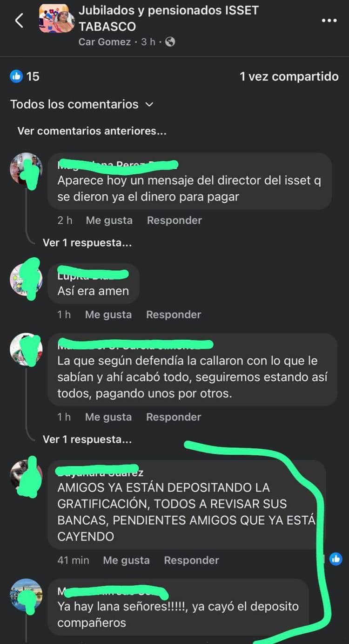Screen dimensions: 349x644
Task: Open avatar of 'Así era amen' commenter
Action: pyautogui.click(x=26, y=280)
